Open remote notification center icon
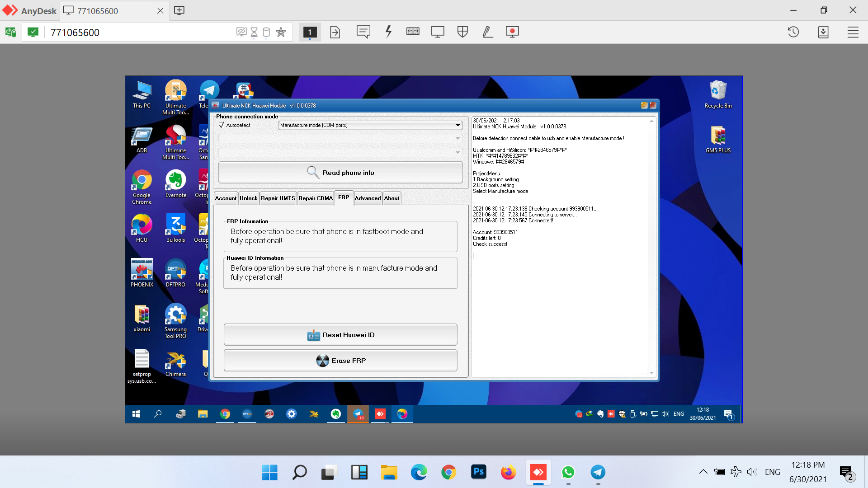Image resolution: width=868 pixels, height=488 pixels. click(x=728, y=414)
